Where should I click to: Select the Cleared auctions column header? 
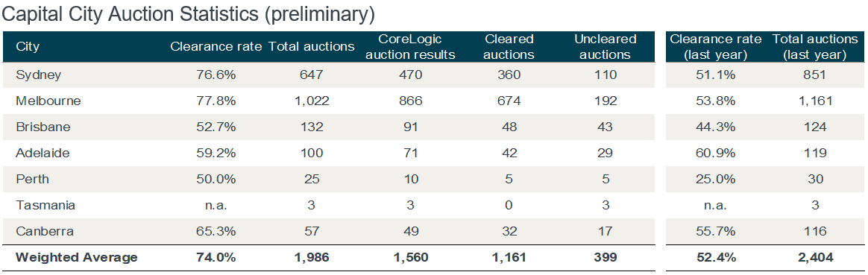(x=509, y=47)
